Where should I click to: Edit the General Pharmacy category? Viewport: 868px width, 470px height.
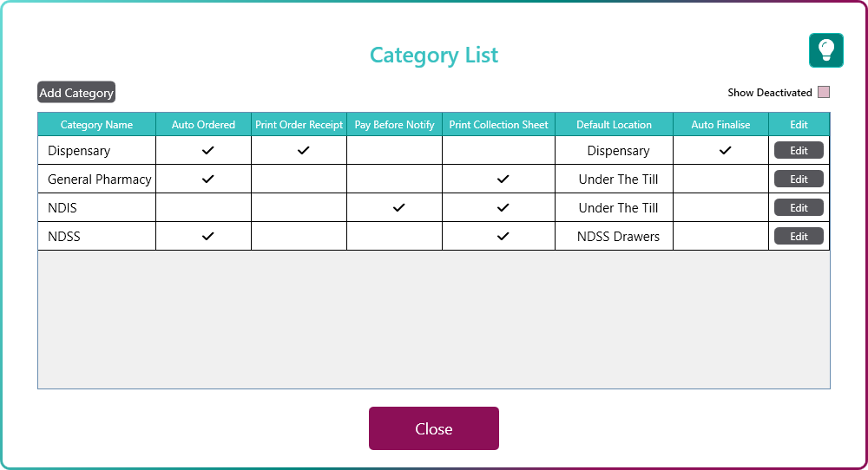click(x=799, y=180)
